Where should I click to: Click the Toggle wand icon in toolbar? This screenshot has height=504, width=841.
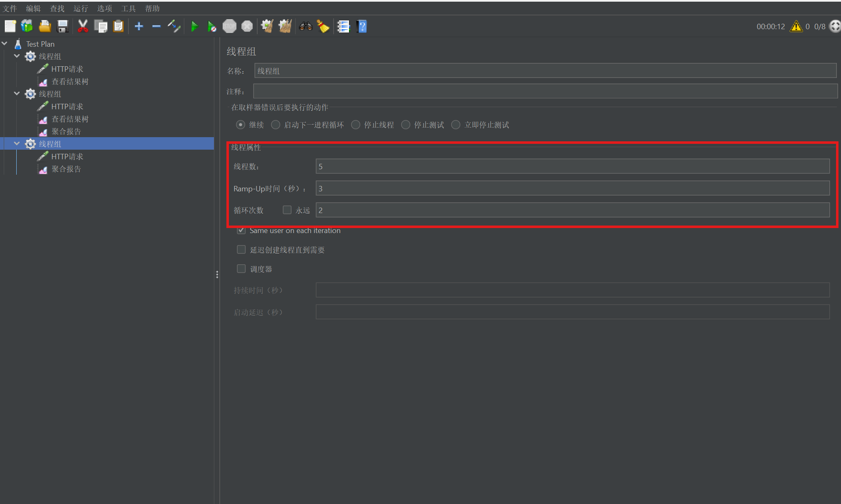[x=174, y=27]
